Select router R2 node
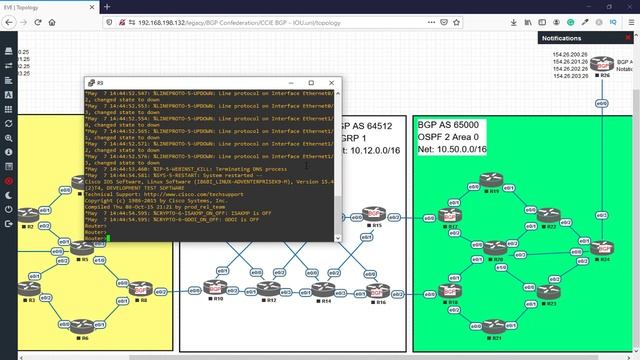 [29, 215]
